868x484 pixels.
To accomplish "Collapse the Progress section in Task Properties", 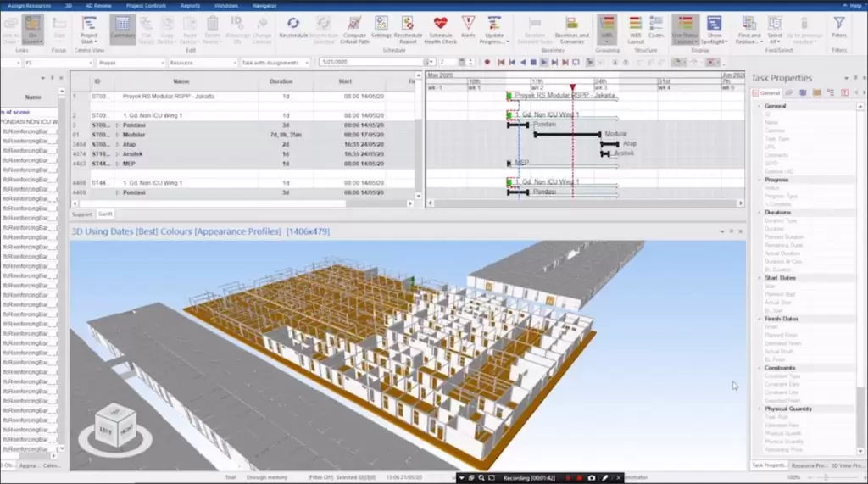I will [759, 180].
